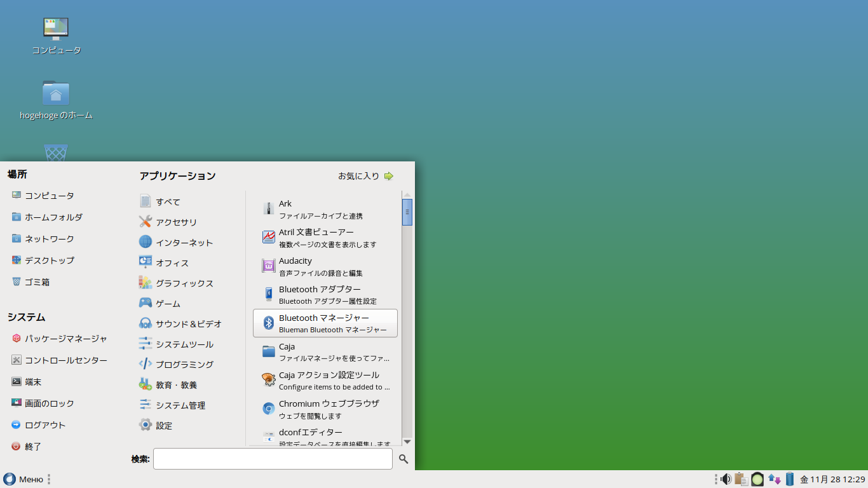868x488 pixels.
Task: Select the 教育・教養 category
Action: point(168,385)
